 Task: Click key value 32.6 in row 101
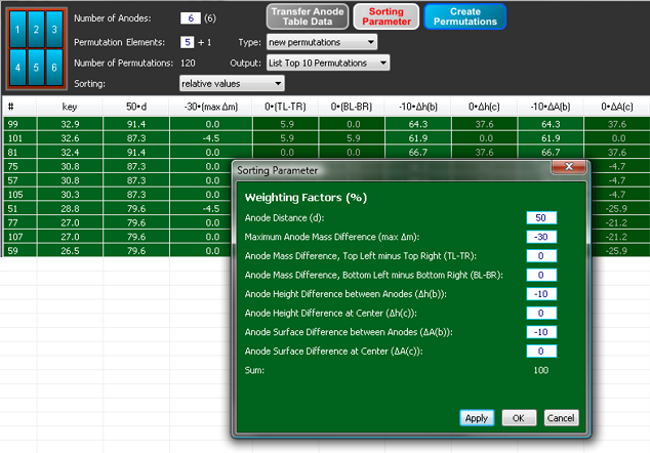(x=70, y=138)
